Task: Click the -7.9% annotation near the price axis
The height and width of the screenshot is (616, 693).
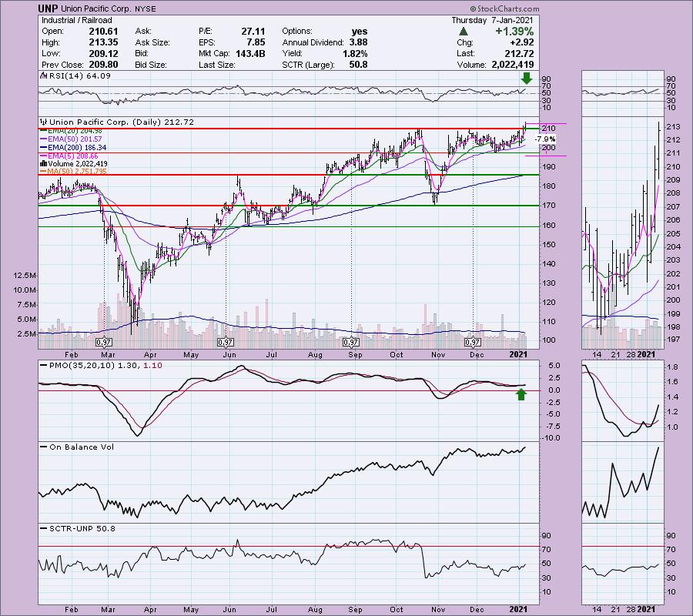Action: pyautogui.click(x=545, y=139)
